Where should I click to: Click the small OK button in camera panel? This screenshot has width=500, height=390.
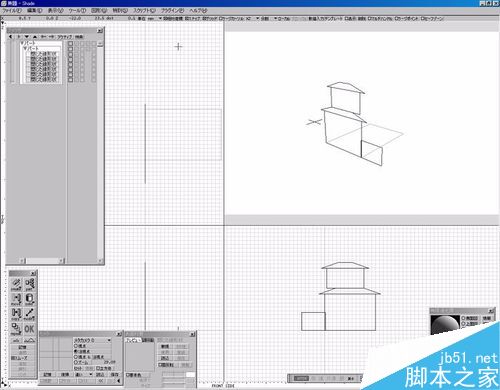pos(101,380)
